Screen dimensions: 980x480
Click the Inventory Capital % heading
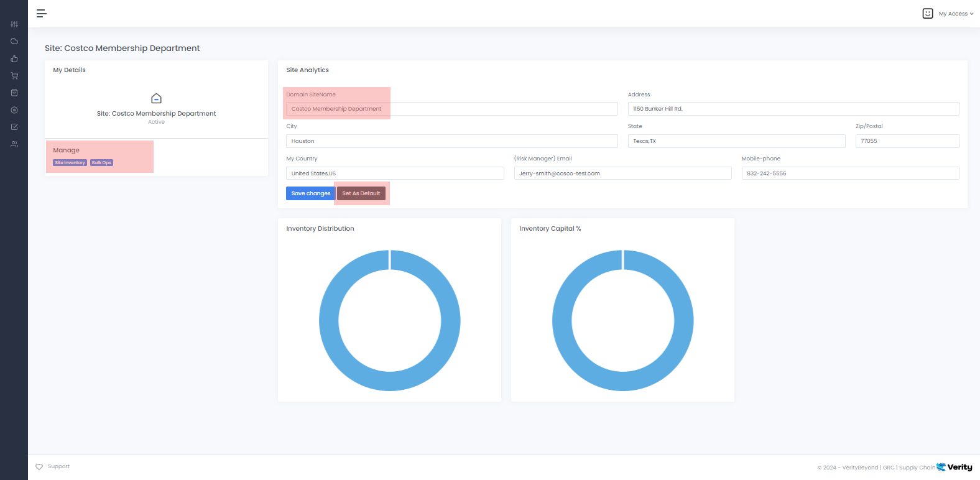[550, 229]
